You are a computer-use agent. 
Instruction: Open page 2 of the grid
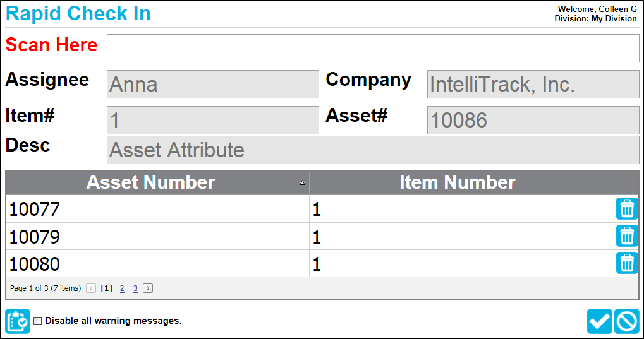122,288
